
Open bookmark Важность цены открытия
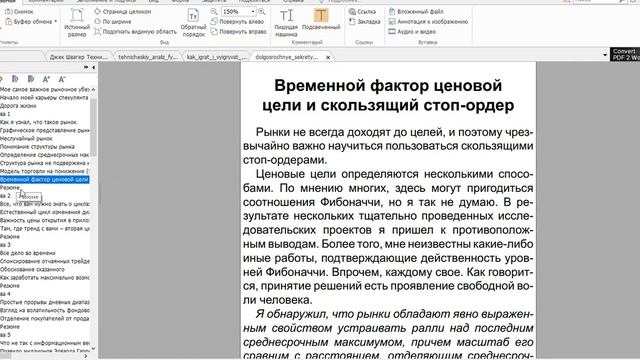(x=44, y=220)
